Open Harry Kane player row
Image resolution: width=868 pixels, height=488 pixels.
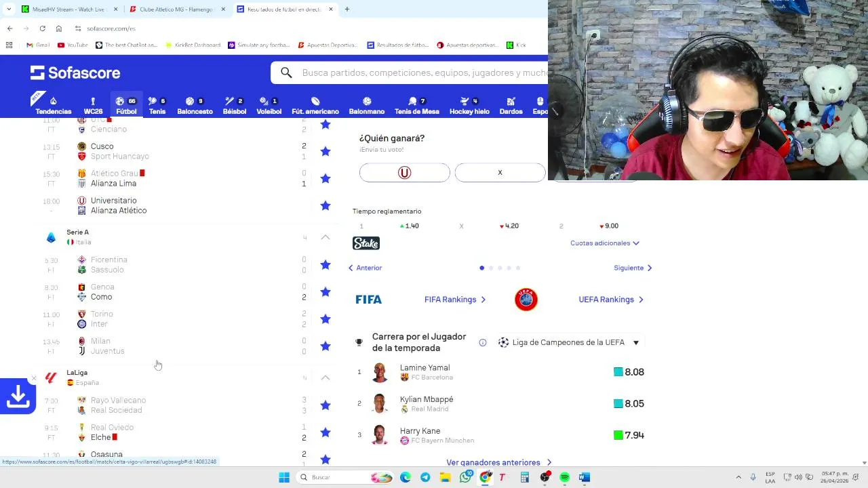tap(500, 435)
